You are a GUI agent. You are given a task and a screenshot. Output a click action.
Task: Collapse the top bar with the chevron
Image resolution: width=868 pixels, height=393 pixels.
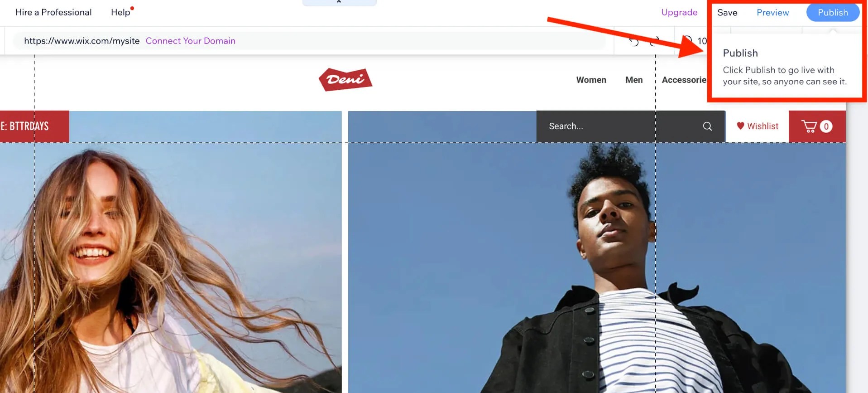339,2
